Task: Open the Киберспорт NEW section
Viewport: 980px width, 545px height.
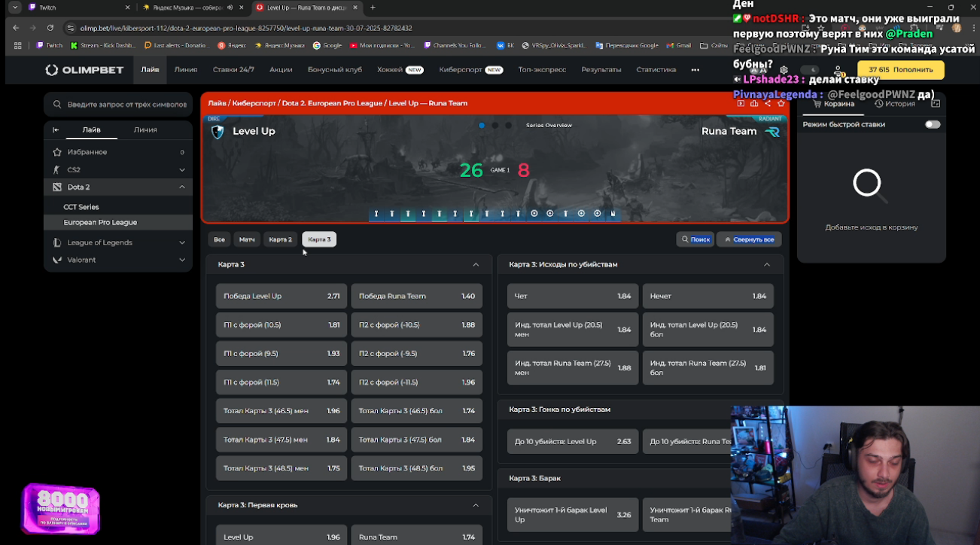Action: click(471, 69)
